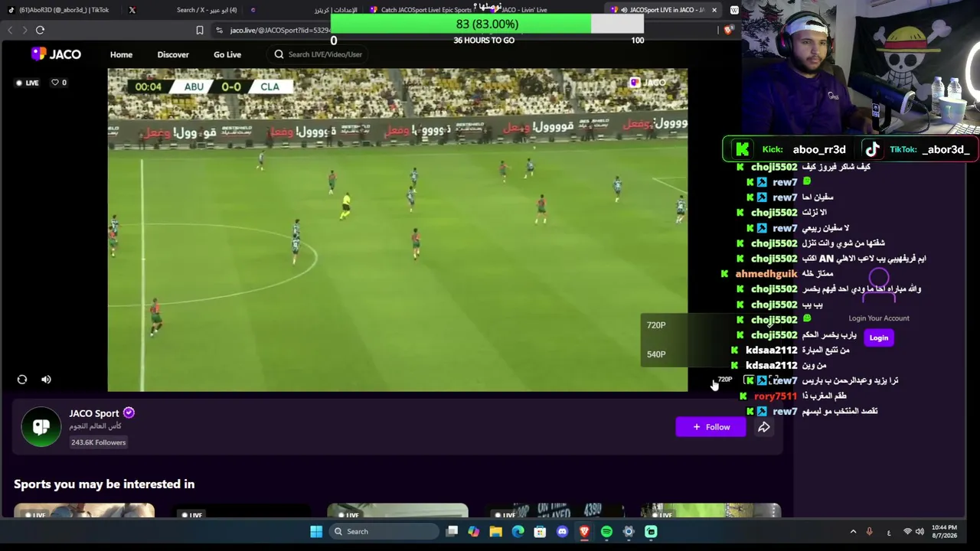Click the 243.6K Followers count
Image resolution: width=980 pixels, height=551 pixels.
pos(98,442)
